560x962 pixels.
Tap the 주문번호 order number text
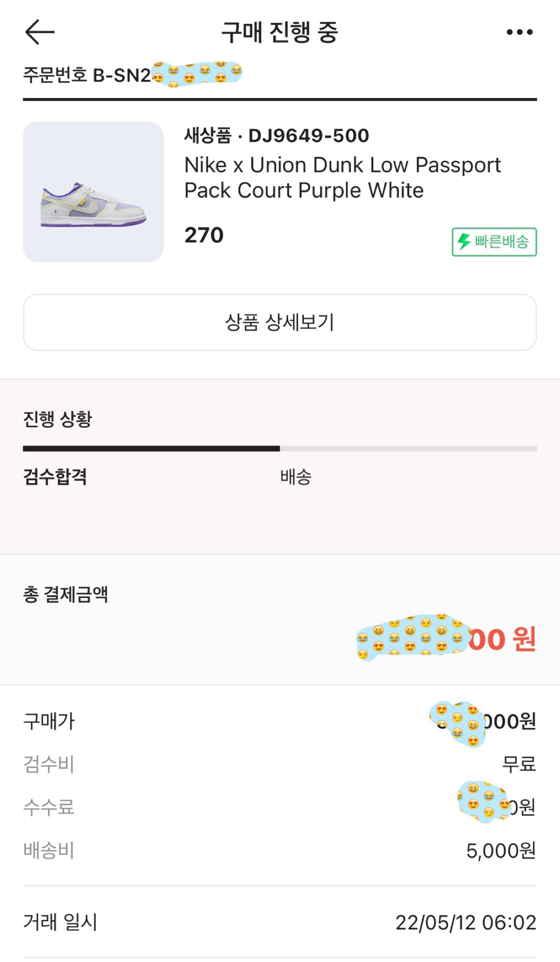pos(87,75)
